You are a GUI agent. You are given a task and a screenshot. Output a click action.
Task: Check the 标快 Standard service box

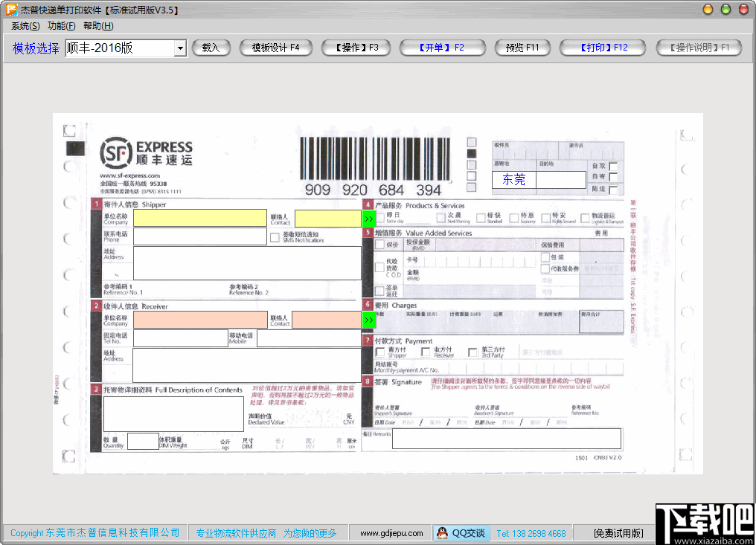481,218
